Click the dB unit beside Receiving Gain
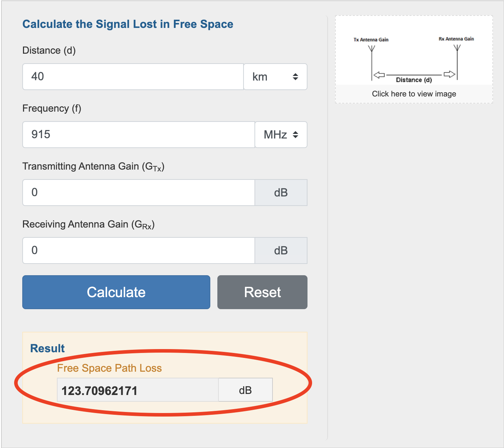 [281, 250]
